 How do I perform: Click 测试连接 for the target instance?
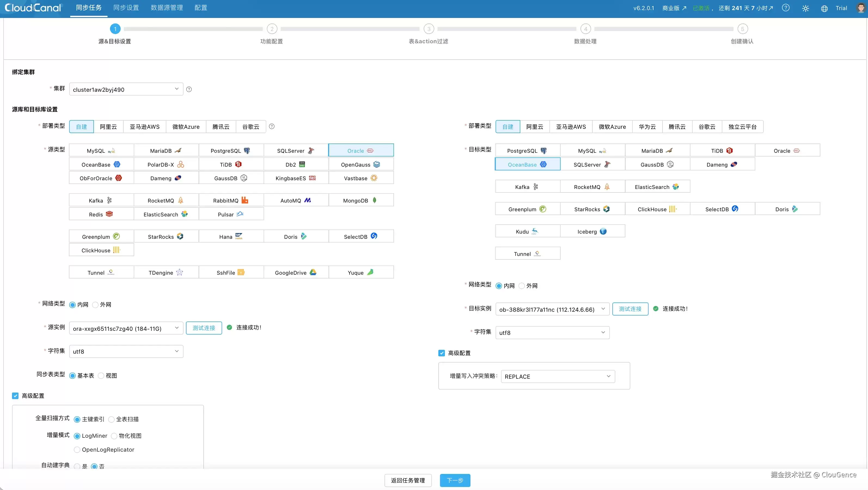point(630,309)
